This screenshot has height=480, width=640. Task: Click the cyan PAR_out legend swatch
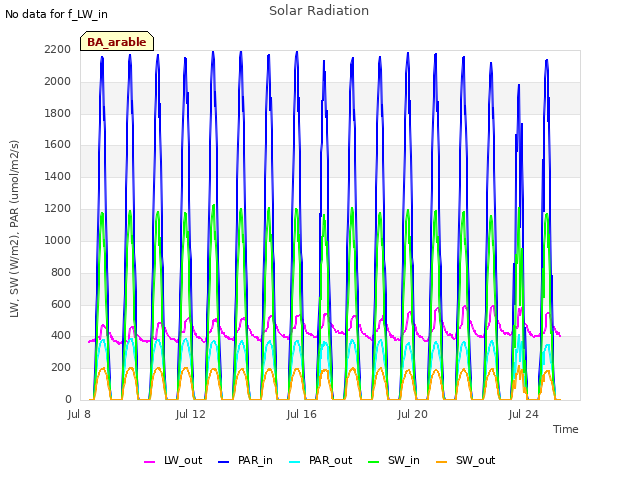(295, 462)
